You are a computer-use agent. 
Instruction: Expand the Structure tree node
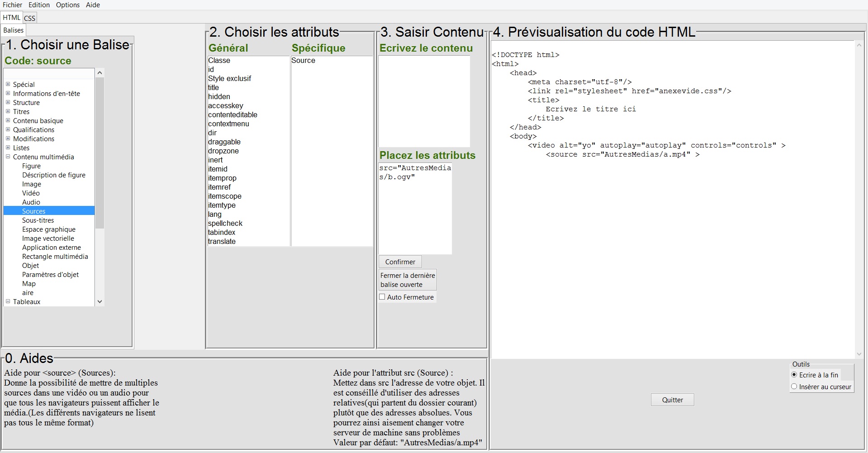pyautogui.click(x=8, y=103)
